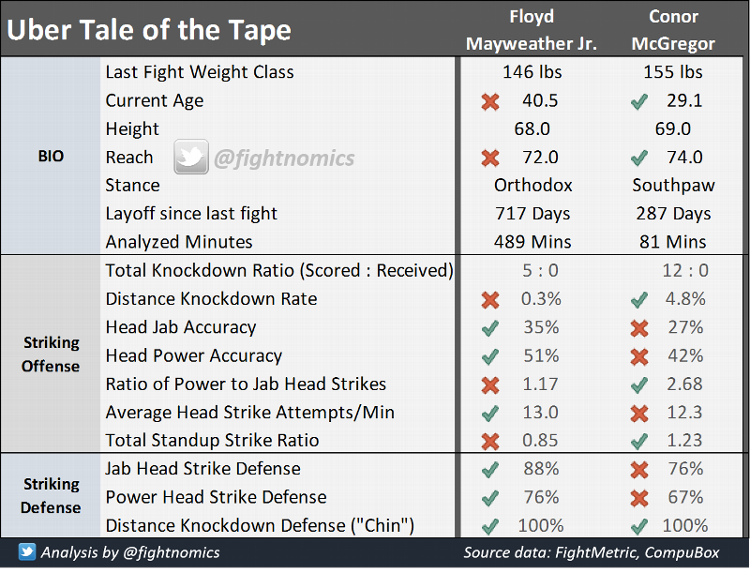Select the BIO section label

[x=50, y=157]
